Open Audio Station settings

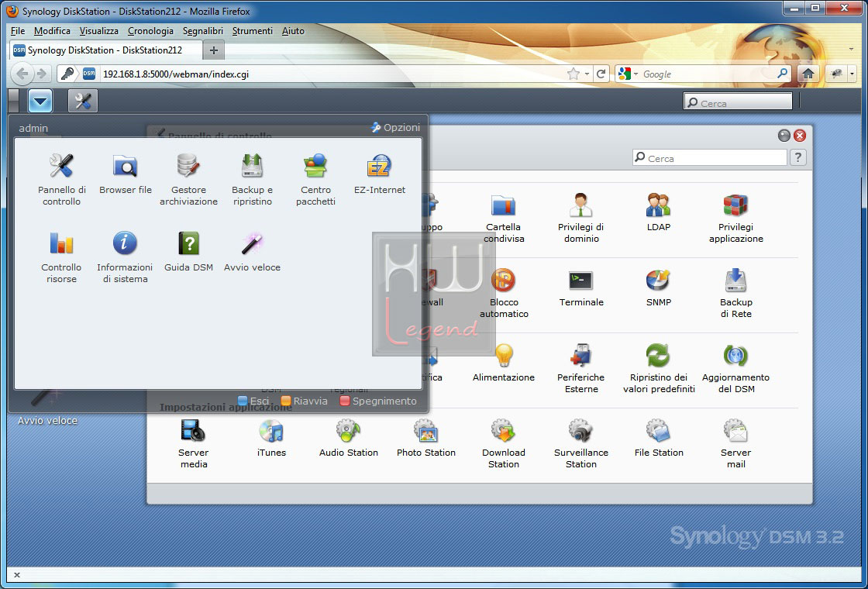[x=349, y=439]
